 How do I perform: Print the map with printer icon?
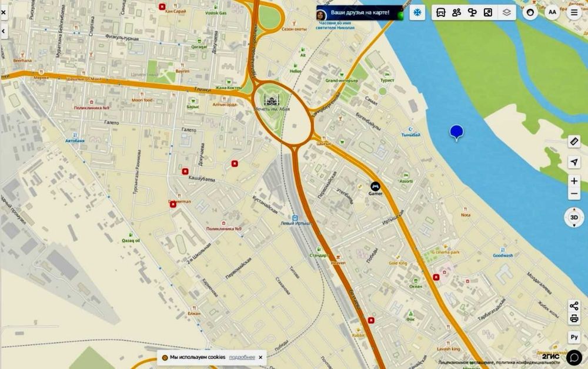pyautogui.click(x=574, y=319)
